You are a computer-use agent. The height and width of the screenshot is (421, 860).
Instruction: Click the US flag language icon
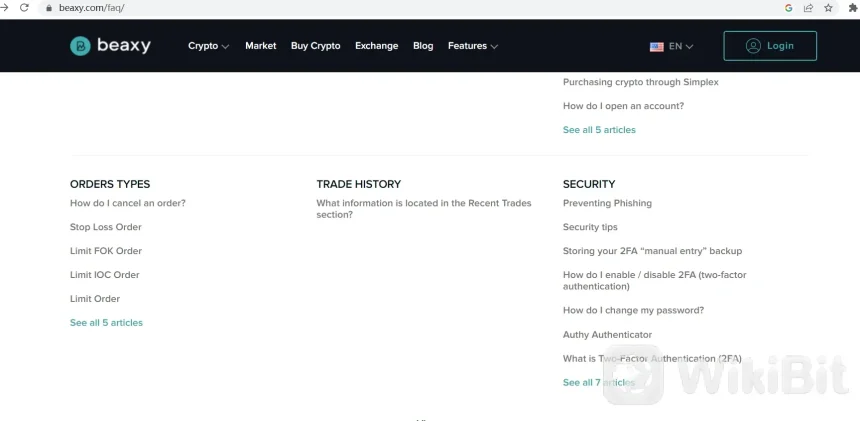tap(656, 46)
